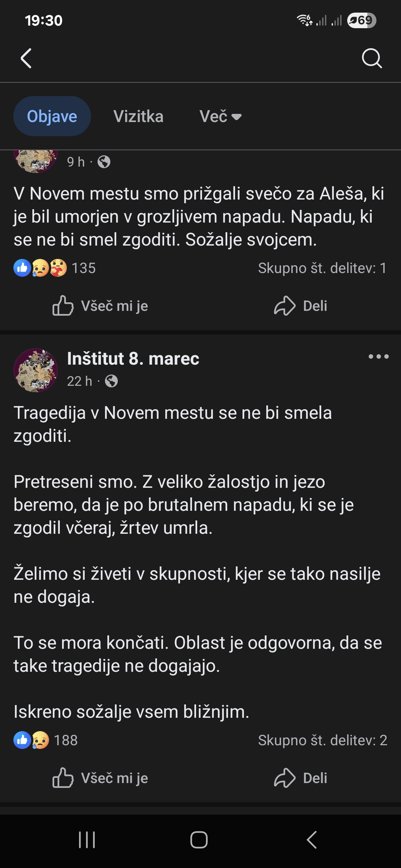
Task: Expand the Več dropdown menu
Action: (221, 116)
